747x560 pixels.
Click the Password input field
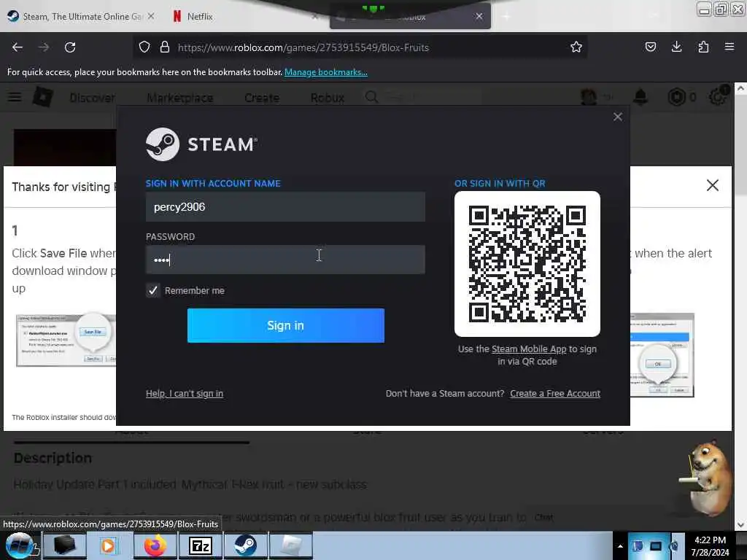(x=285, y=260)
